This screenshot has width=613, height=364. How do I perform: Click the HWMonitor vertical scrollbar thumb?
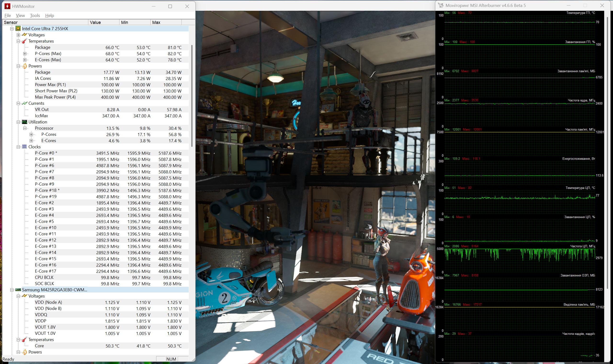coord(192,96)
